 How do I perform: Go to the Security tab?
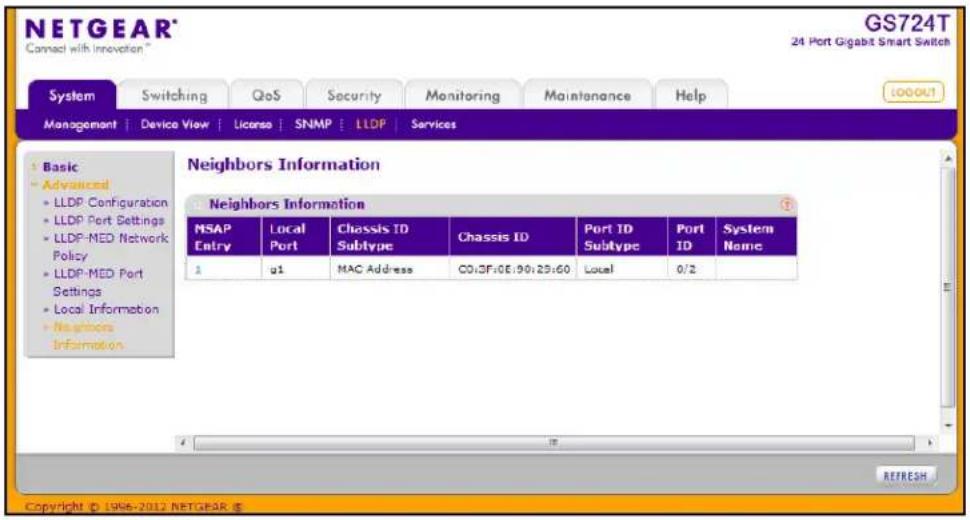[354, 95]
